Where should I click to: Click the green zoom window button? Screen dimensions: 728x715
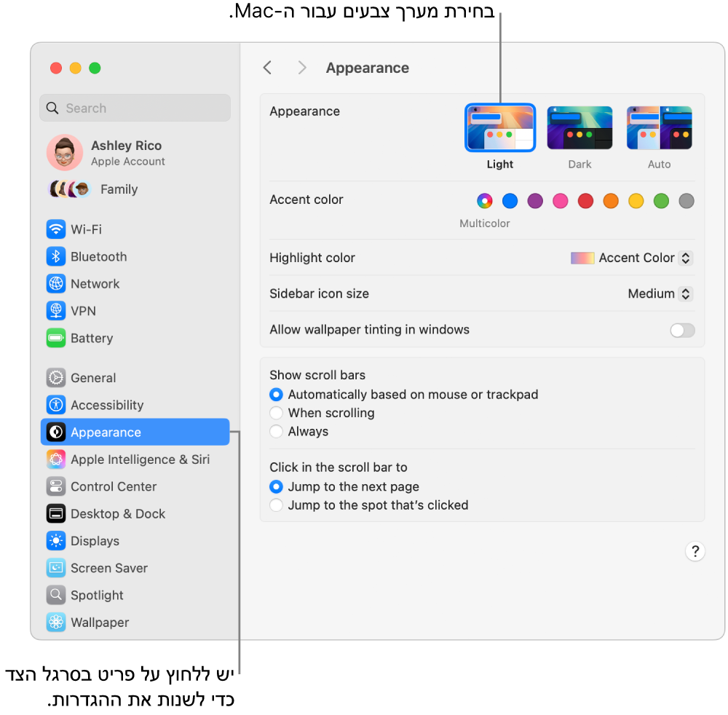[95, 68]
